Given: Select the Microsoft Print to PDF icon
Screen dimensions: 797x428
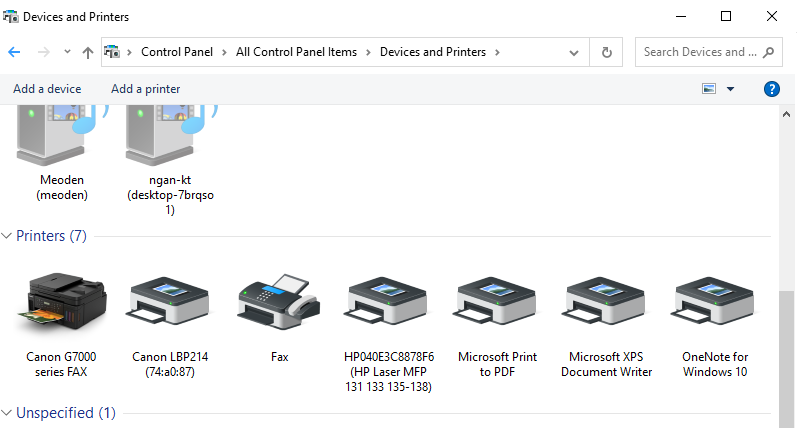Looking at the screenshot, I should (x=497, y=300).
